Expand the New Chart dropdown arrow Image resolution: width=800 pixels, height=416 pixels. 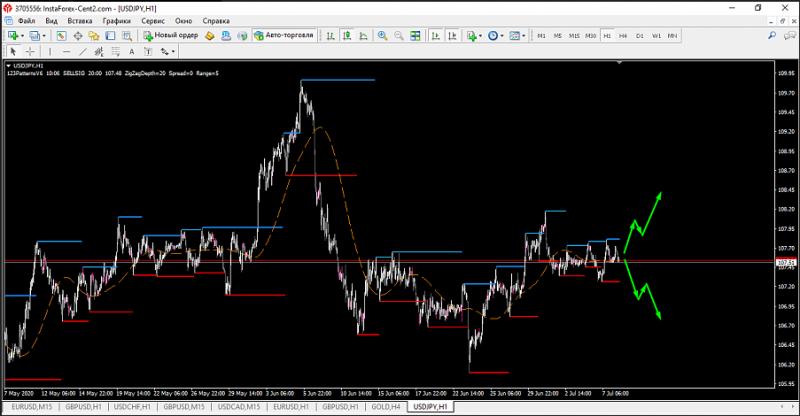tap(22, 36)
